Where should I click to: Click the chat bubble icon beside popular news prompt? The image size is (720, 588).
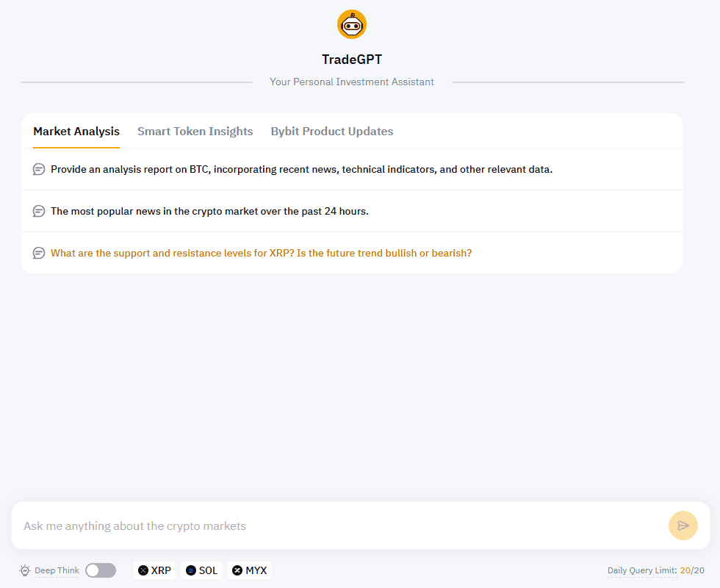tap(39, 212)
